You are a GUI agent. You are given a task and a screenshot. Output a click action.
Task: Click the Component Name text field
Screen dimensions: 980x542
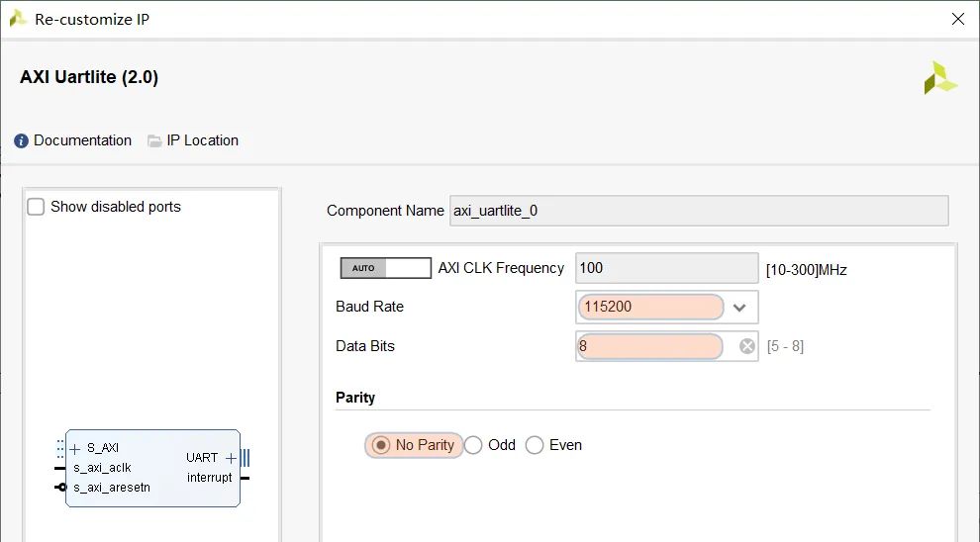(x=699, y=211)
